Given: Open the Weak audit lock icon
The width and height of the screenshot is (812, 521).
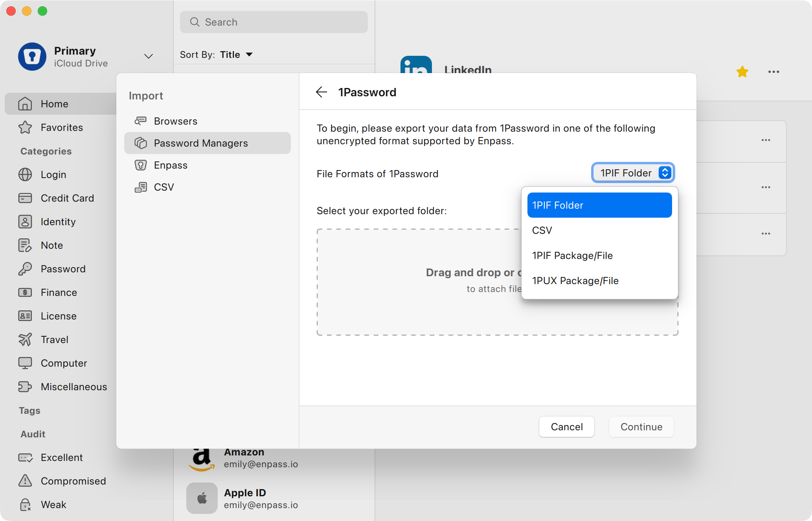Looking at the screenshot, I should coord(25,504).
